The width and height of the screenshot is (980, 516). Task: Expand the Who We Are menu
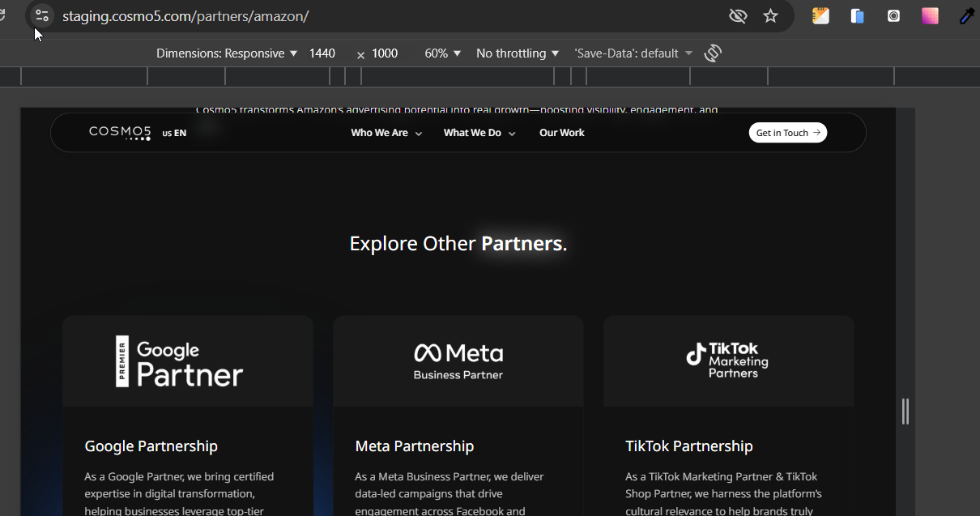[x=386, y=133]
